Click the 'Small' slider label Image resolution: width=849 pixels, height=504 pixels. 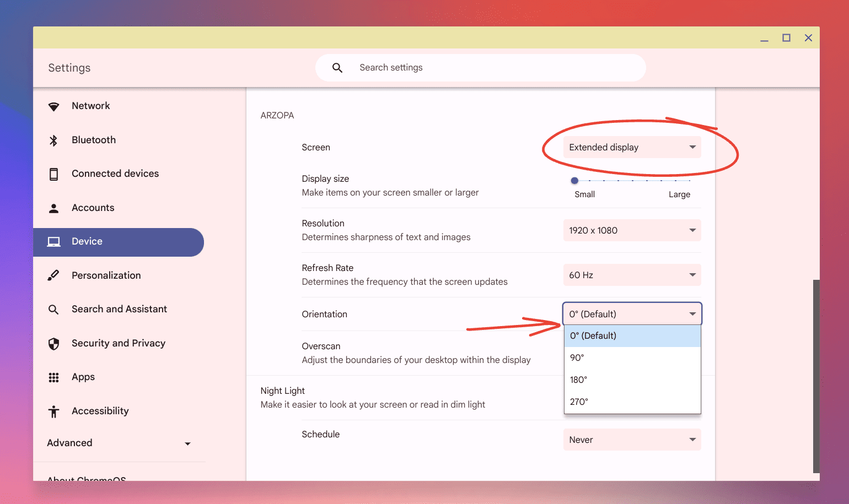click(584, 194)
